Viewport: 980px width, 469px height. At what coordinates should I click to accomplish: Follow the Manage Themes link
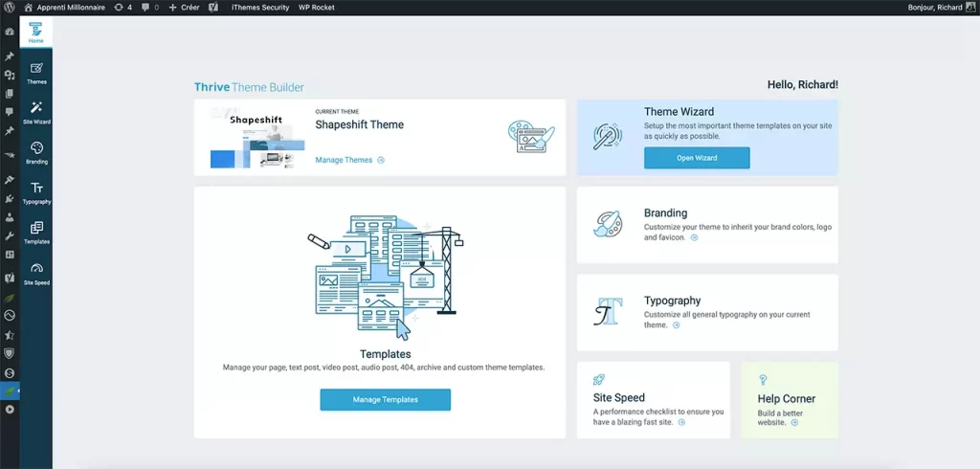tap(349, 160)
